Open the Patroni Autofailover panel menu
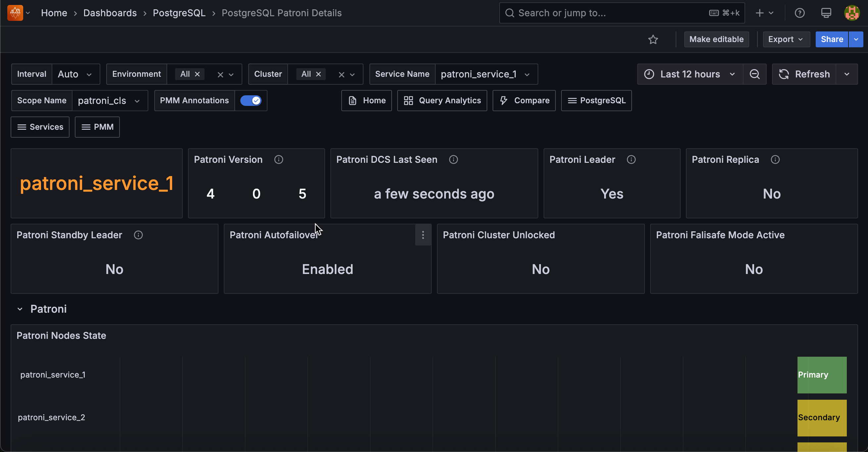The height and width of the screenshot is (452, 868). coord(423,235)
